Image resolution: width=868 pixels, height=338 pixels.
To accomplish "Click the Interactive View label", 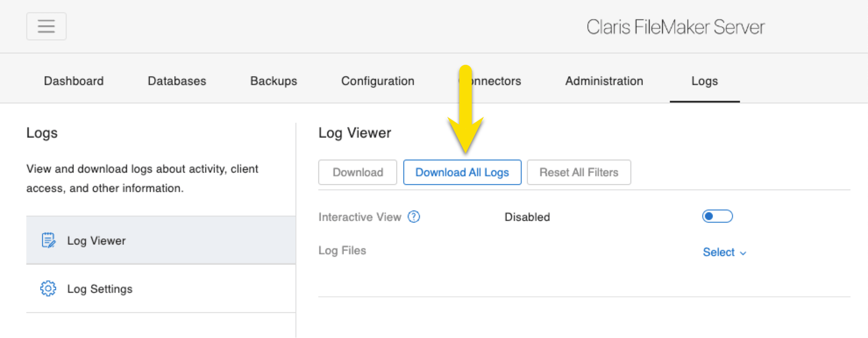I will (360, 217).
